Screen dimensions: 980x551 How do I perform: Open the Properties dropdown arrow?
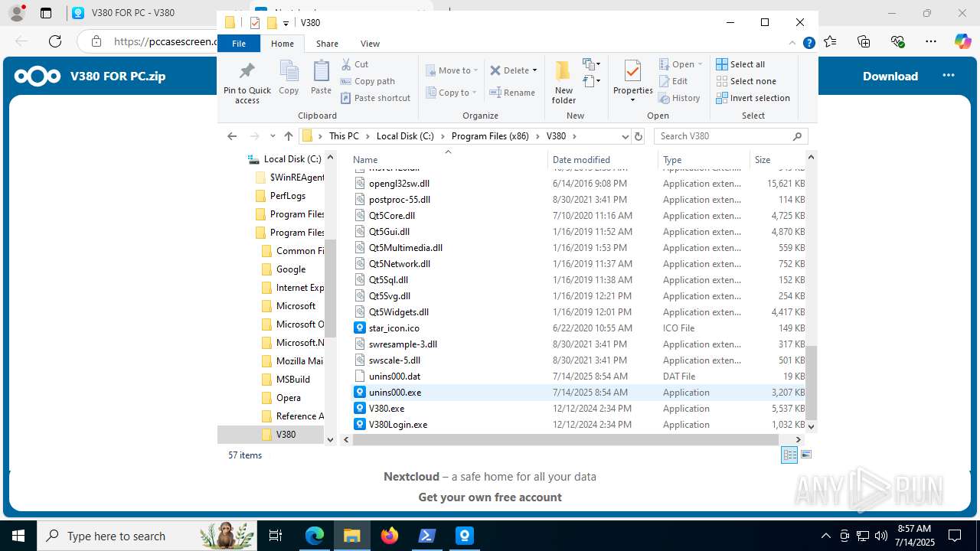coord(632,100)
